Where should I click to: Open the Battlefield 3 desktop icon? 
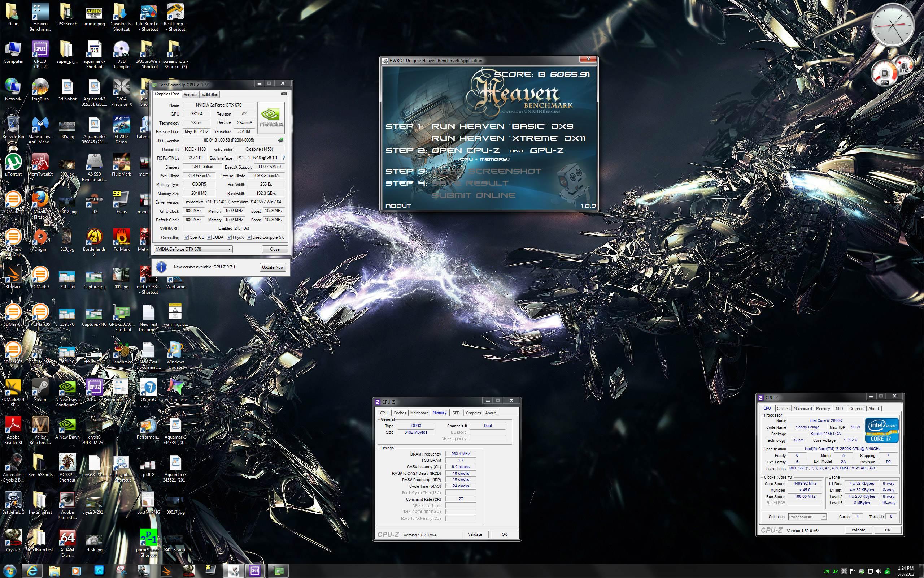pyautogui.click(x=13, y=504)
